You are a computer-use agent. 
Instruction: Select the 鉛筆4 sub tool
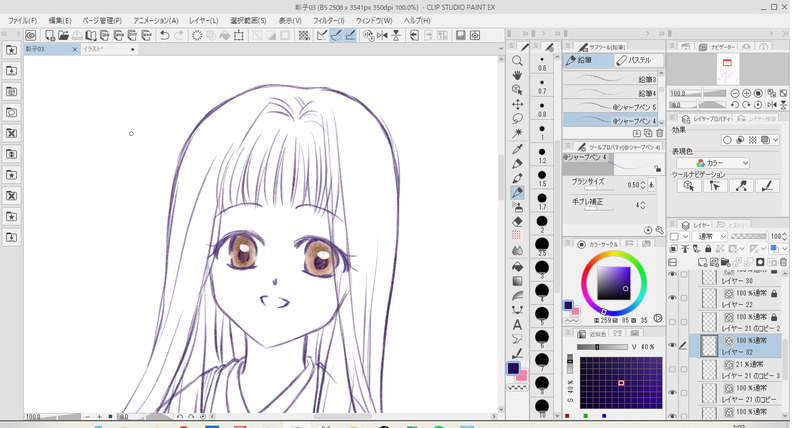point(610,93)
